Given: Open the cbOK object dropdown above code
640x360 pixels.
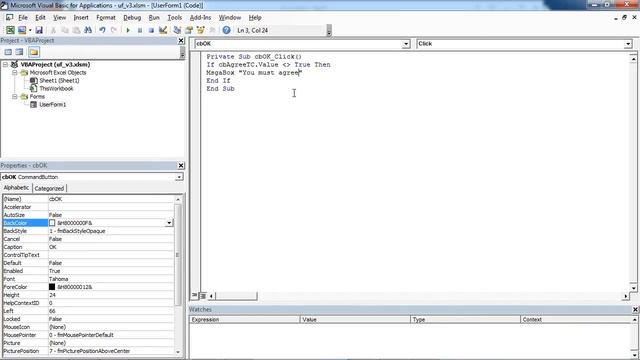Looking at the screenshot, I should pyautogui.click(x=406, y=44).
